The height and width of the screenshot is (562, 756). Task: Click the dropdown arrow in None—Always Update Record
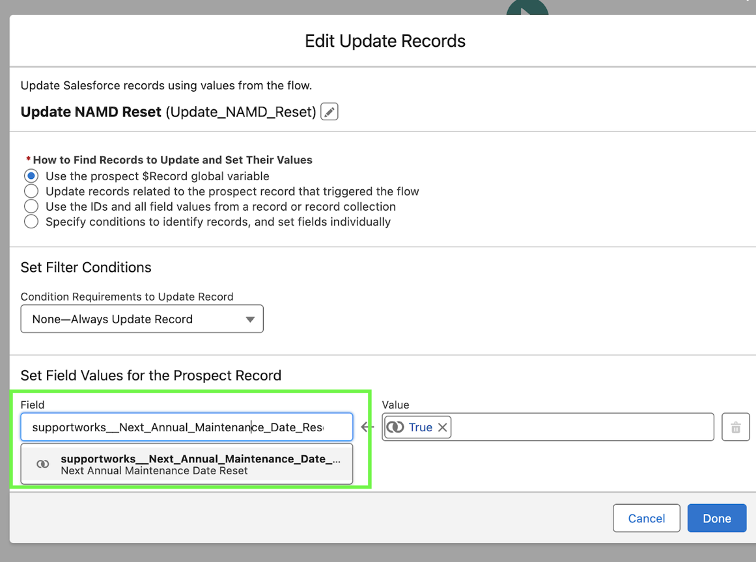[250, 320]
